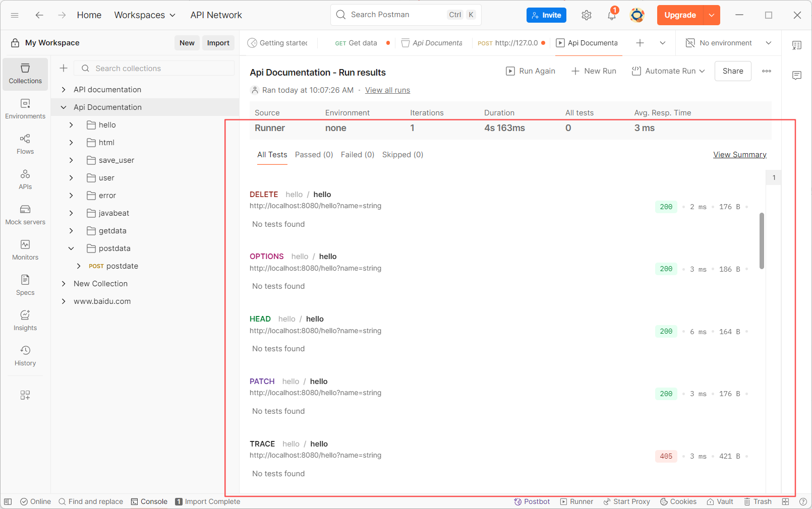The width and height of the screenshot is (812, 509).
Task: Switch to the Getting started tab
Action: (278, 43)
